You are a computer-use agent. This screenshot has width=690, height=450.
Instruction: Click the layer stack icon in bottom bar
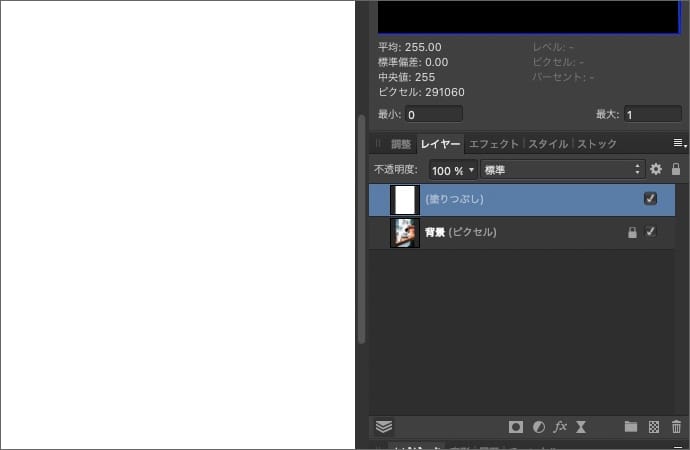[x=384, y=426]
